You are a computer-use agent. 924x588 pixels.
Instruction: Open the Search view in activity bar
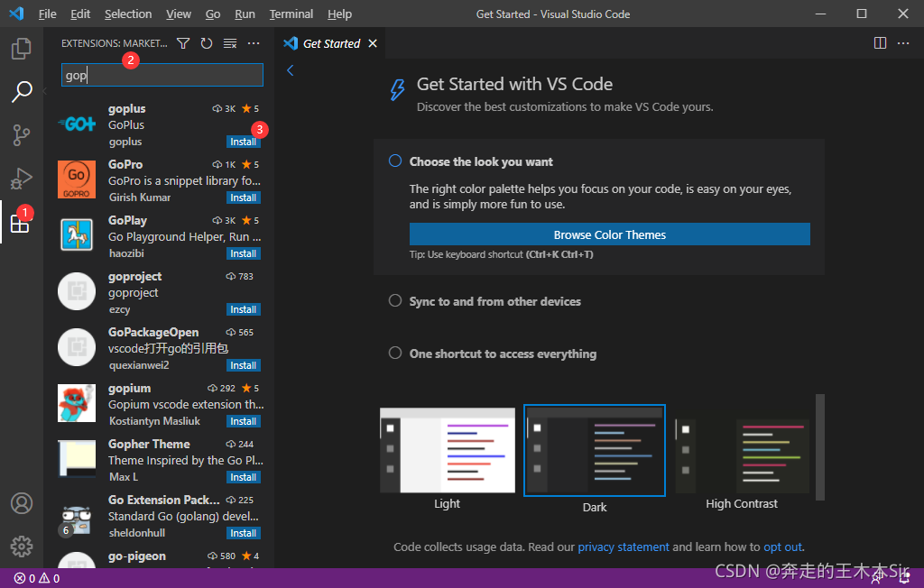tap(22, 91)
